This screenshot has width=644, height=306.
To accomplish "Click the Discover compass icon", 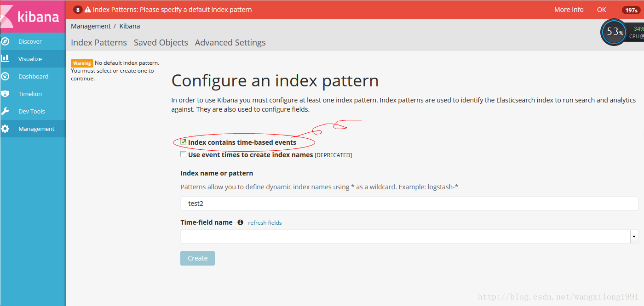I will coord(5,41).
